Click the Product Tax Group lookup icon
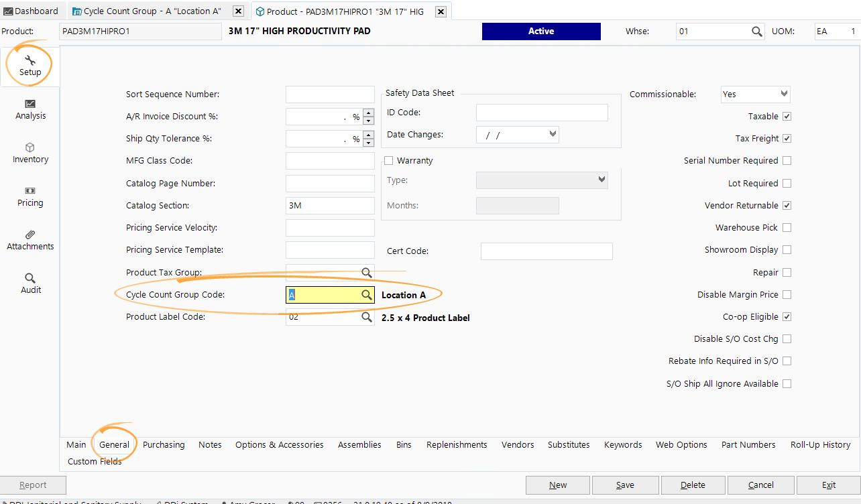861x504 pixels. click(x=366, y=272)
